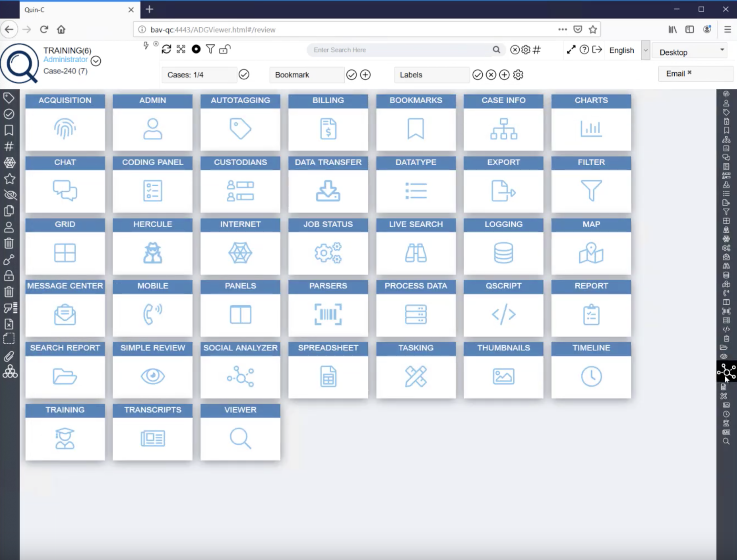Click the funnel filter icon in top toolbar
Screen dimensions: 737x560
point(210,49)
